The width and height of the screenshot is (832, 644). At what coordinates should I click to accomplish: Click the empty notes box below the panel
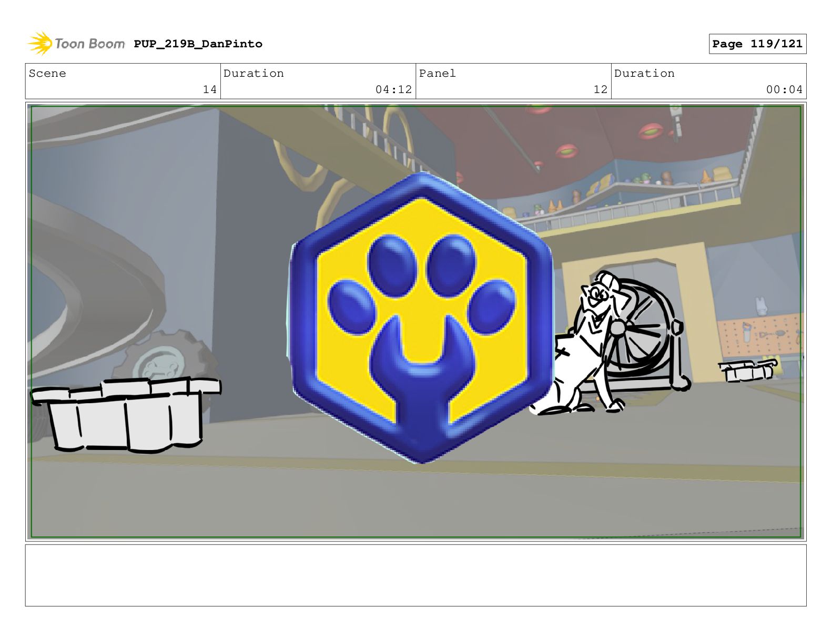coord(415,575)
